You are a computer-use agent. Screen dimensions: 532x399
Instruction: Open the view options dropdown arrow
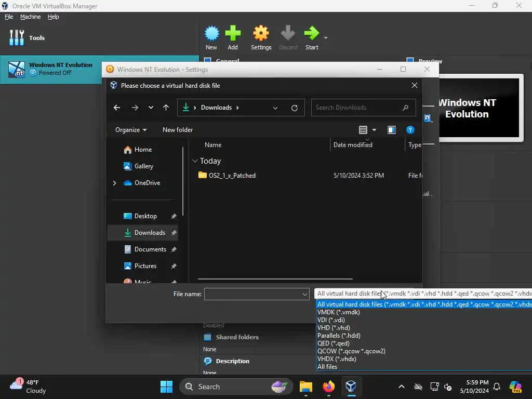point(374,130)
